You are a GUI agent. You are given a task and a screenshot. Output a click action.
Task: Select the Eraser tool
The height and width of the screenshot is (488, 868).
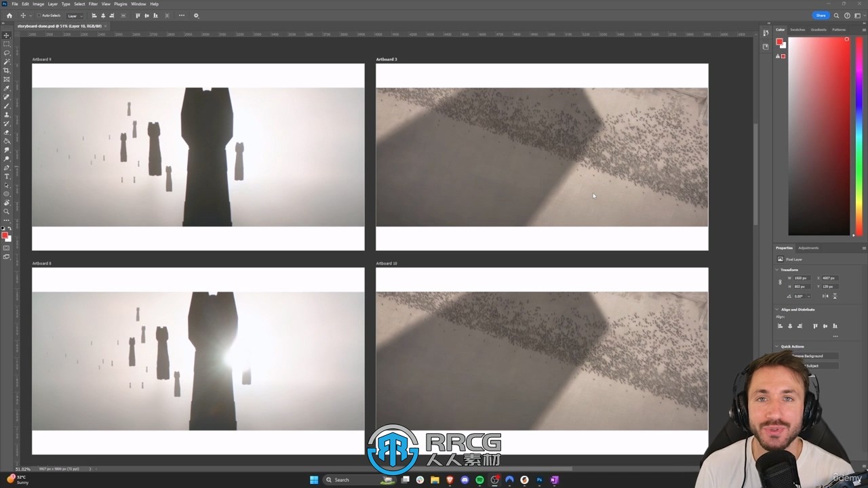pyautogui.click(x=7, y=132)
